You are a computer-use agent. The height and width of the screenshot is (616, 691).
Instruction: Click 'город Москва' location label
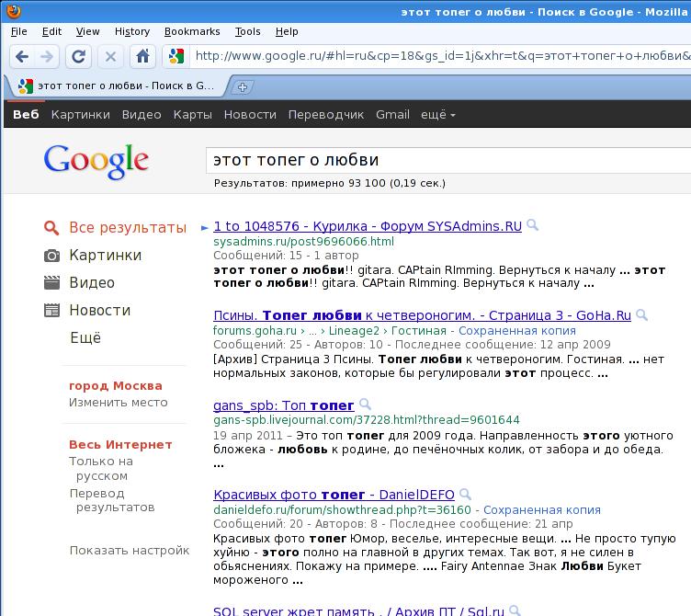coord(116,386)
